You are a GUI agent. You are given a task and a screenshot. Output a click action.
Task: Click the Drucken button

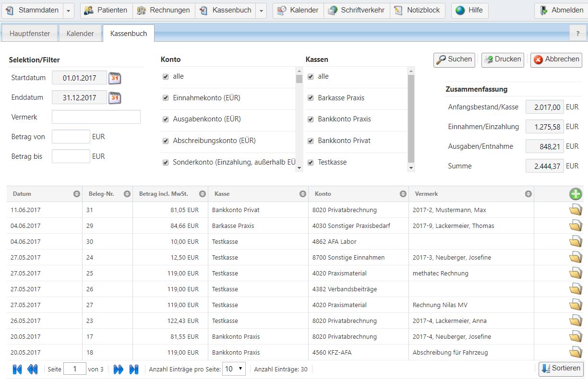point(503,60)
